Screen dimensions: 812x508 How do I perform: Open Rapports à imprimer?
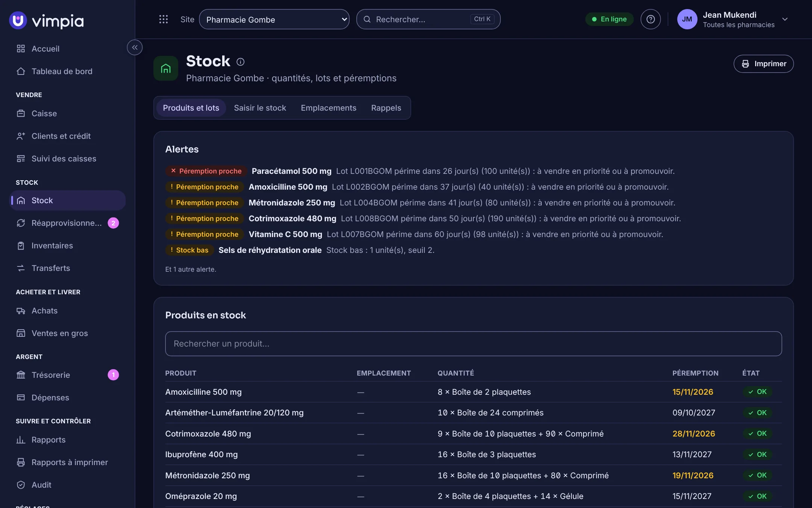pyautogui.click(x=68, y=462)
